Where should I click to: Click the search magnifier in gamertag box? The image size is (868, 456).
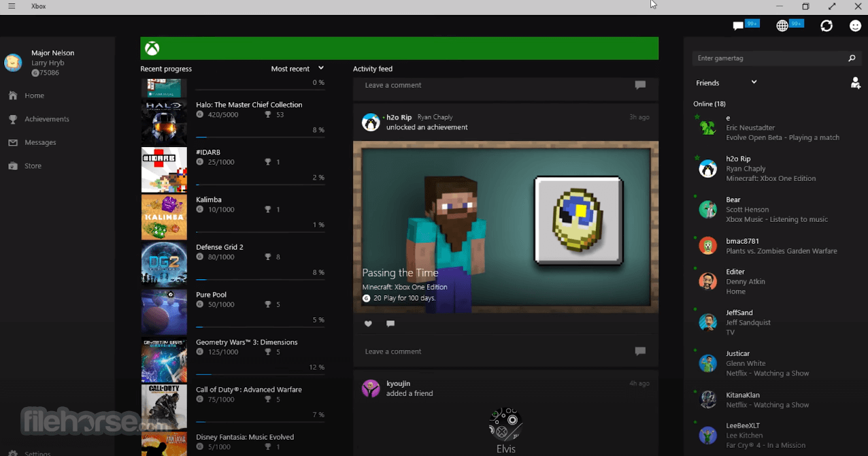pos(852,59)
